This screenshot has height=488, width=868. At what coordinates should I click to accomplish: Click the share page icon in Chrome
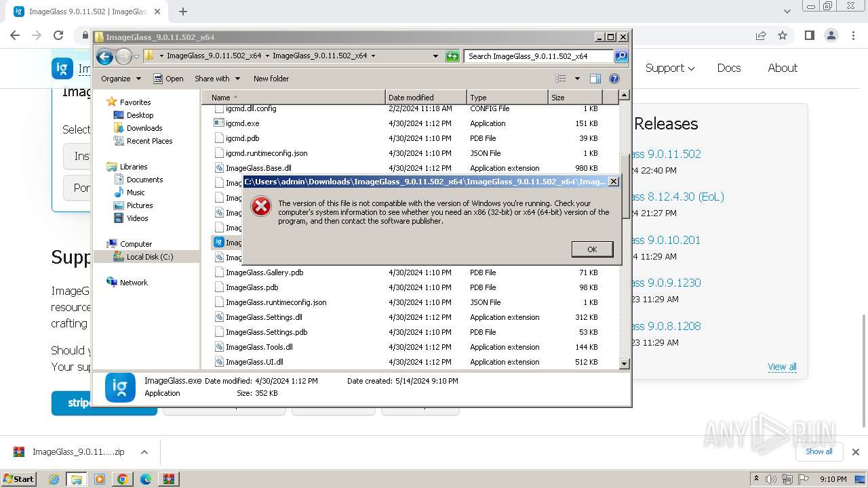[x=761, y=35]
